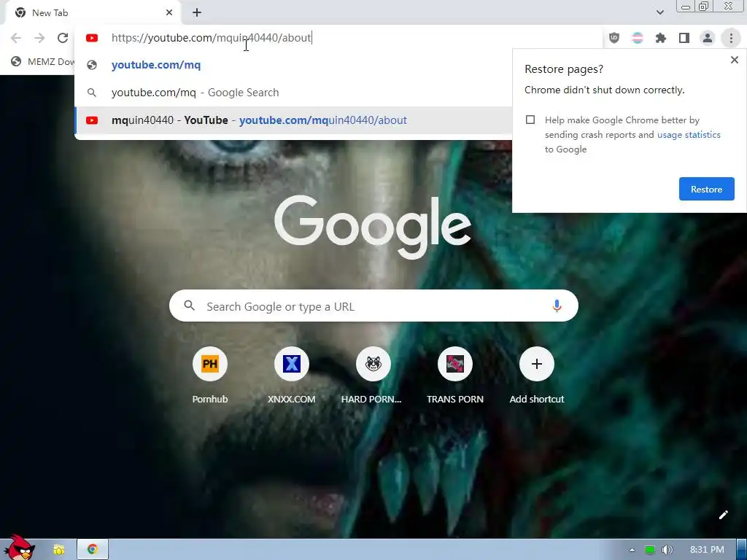Click the address bar URL text
This screenshot has height=560, width=747.
click(x=211, y=38)
